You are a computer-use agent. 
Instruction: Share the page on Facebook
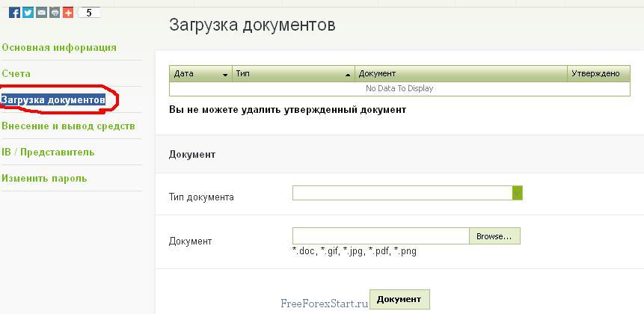(x=15, y=13)
